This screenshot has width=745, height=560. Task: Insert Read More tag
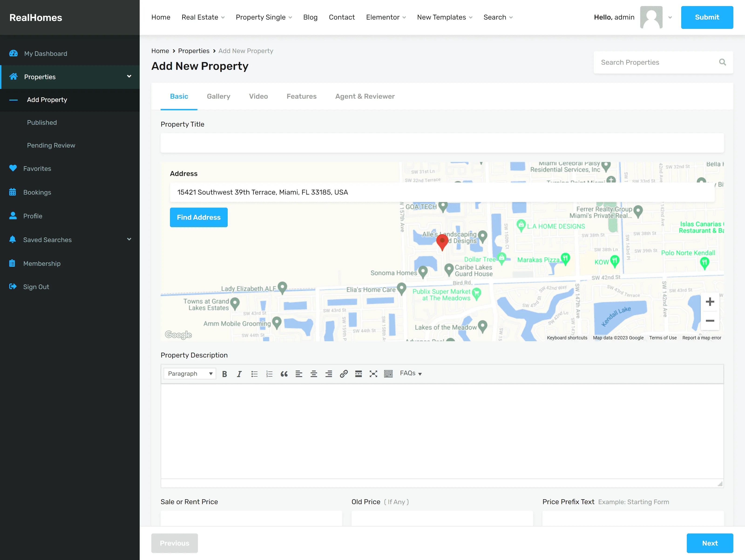click(x=358, y=374)
